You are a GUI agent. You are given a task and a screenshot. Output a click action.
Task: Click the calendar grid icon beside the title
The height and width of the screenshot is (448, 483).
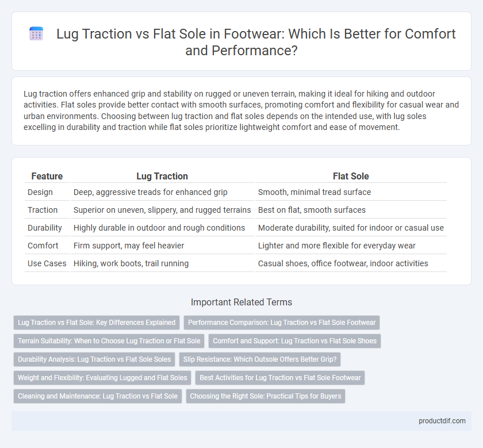[x=36, y=33]
